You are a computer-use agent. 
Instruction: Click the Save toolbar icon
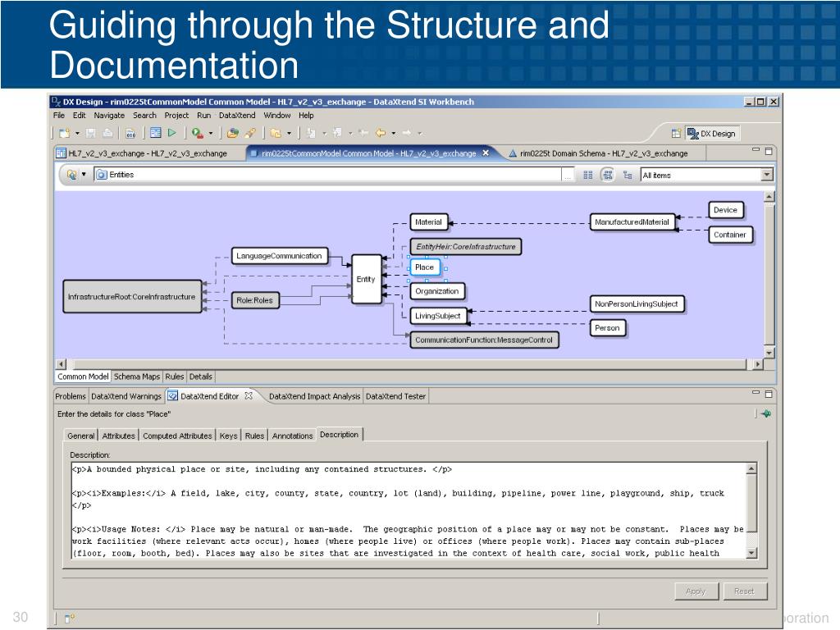point(91,133)
